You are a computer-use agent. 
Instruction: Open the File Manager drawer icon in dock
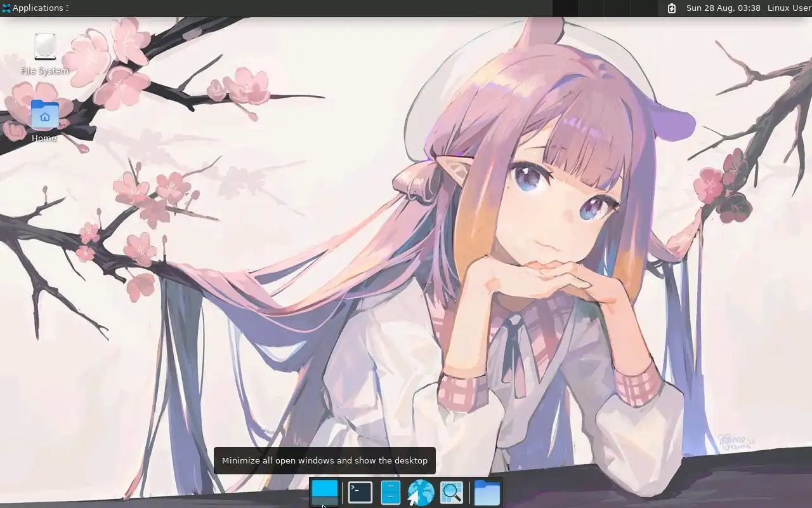pos(391,492)
